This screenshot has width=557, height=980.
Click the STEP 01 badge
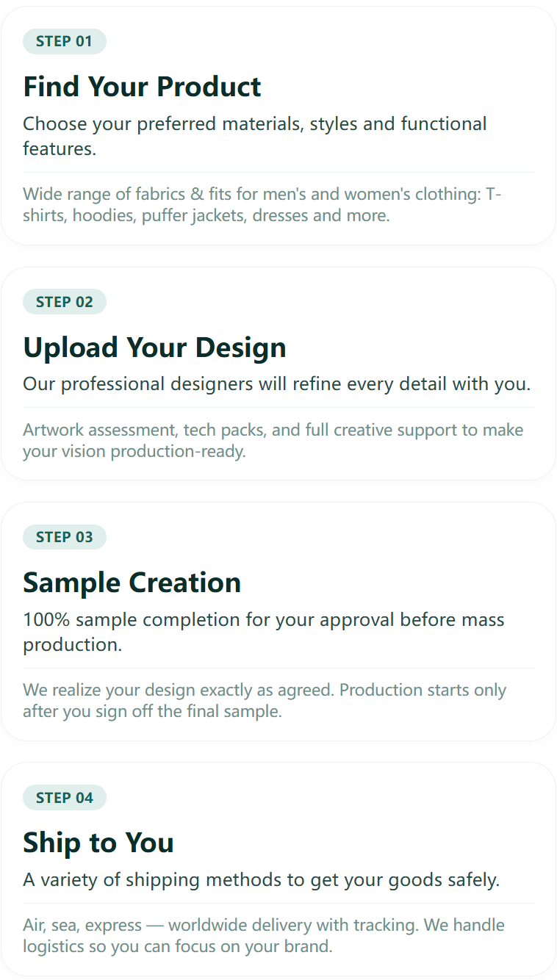pyautogui.click(x=65, y=41)
